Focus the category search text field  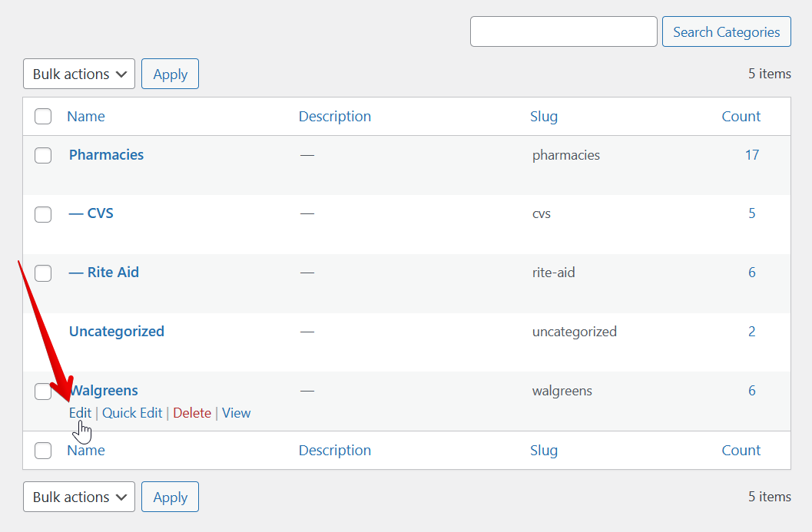(x=563, y=32)
